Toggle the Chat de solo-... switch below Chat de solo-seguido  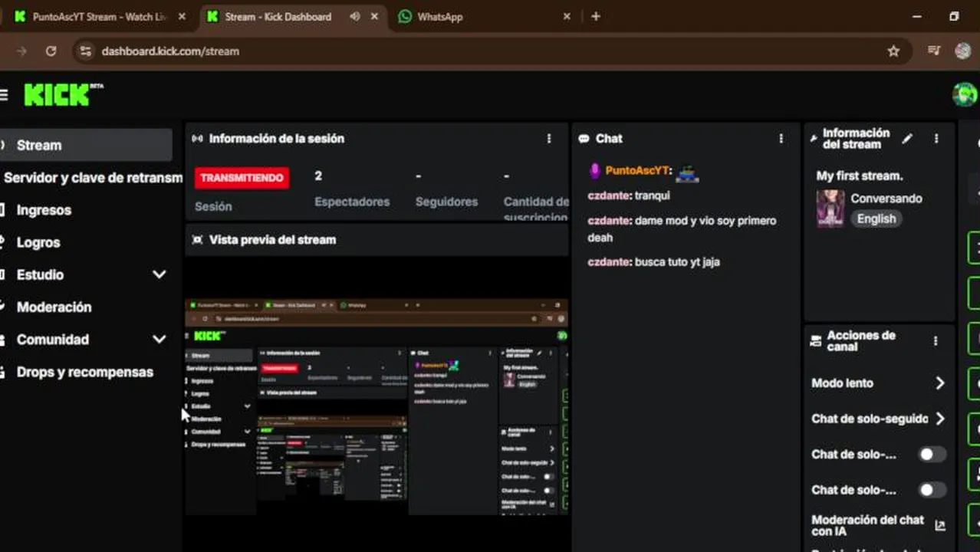(x=932, y=455)
